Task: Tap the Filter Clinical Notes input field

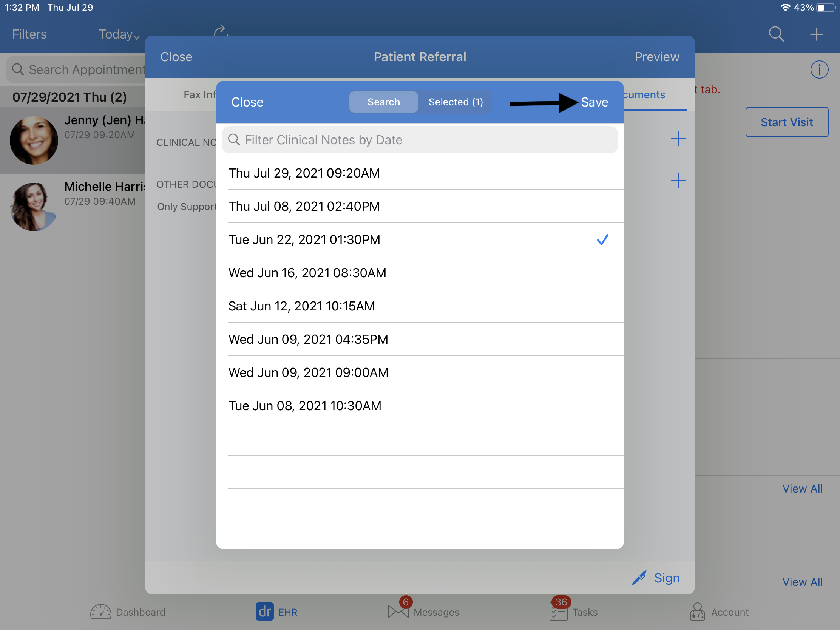Action: pyautogui.click(x=419, y=139)
